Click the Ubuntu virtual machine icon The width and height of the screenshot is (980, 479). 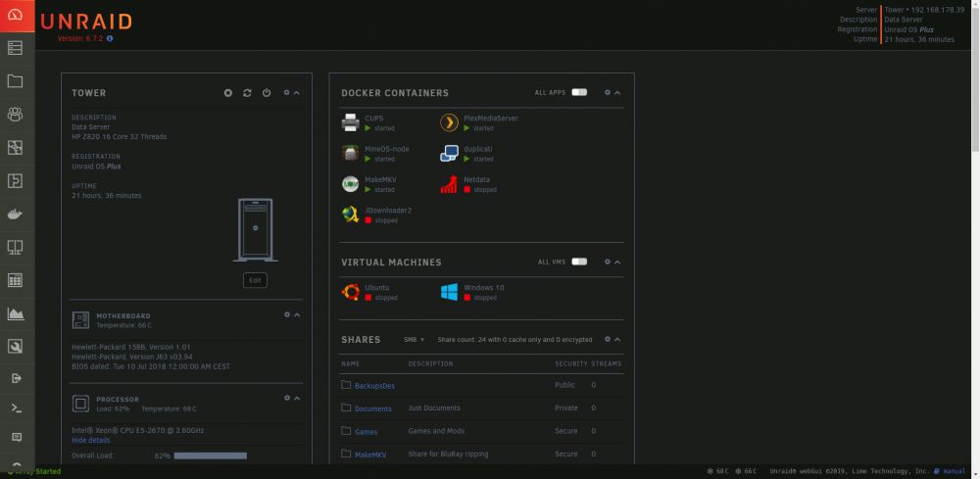pyautogui.click(x=351, y=292)
